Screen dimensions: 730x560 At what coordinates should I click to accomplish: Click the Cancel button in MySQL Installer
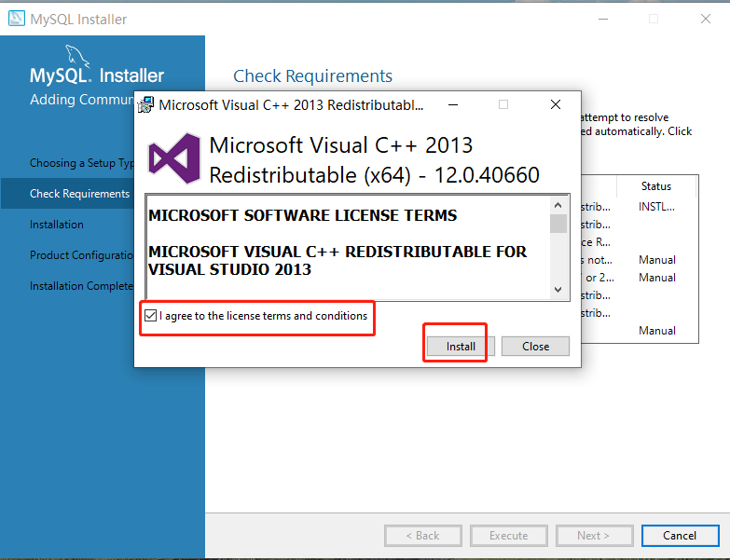pos(680,536)
